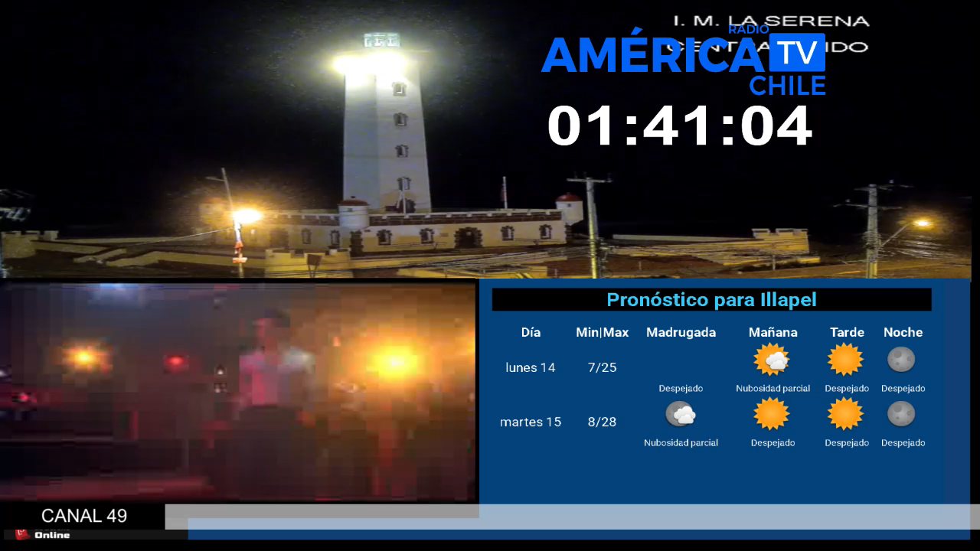
Task: Click the 01:41:04 clock display
Action: tap(680, 126)
